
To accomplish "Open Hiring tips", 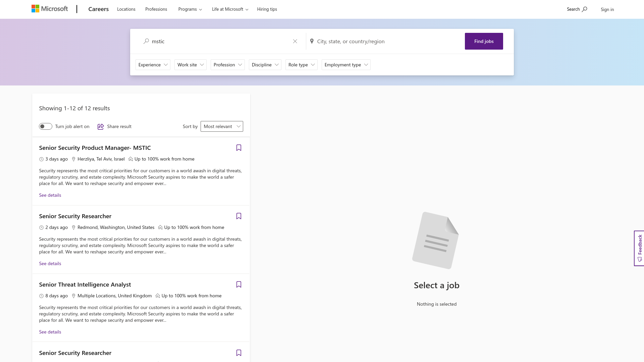I will 267,9.
